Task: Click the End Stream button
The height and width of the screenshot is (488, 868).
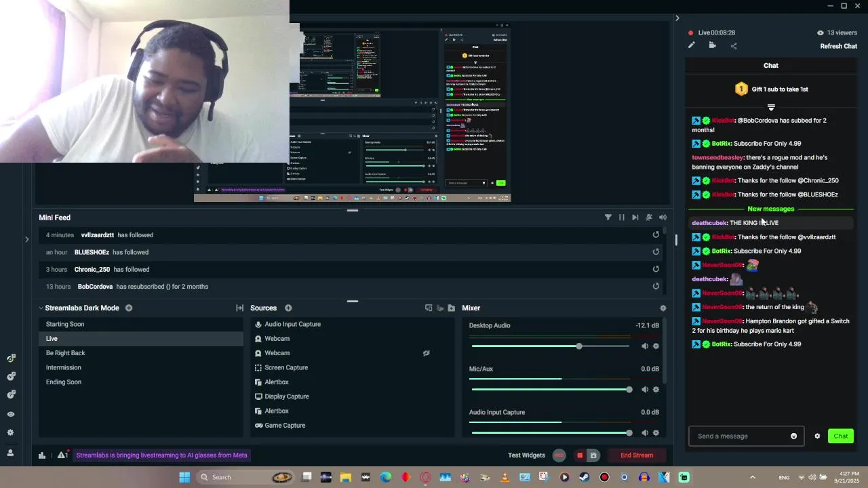Action: click(637, 455)
